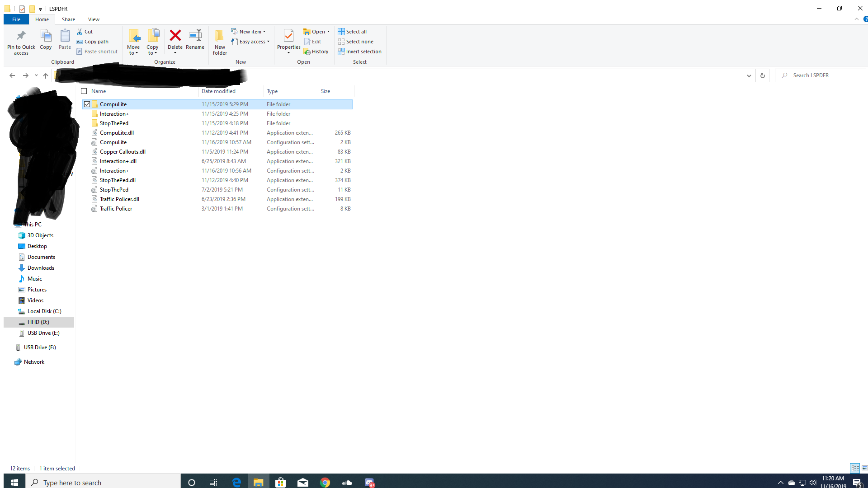The width and height of the screenshot is (868, 488).
Task: Create a New folder
Action: (220, 41)
